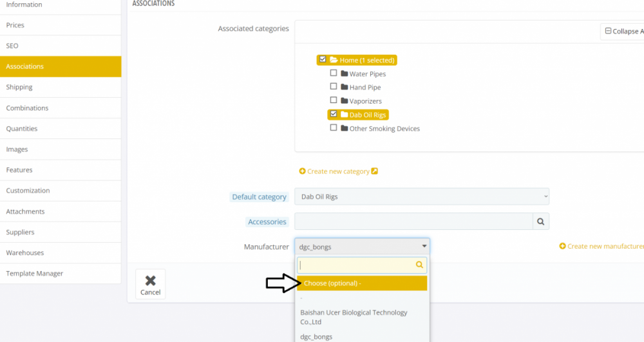
Task: Click the Water Pipes category name
Action: pyautogui.click(x=368, y=74)
